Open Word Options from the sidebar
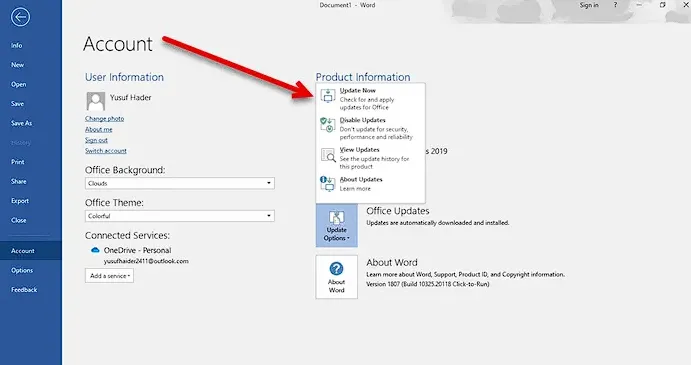This screenshot has width=691, height=365. tap(22, 270)
